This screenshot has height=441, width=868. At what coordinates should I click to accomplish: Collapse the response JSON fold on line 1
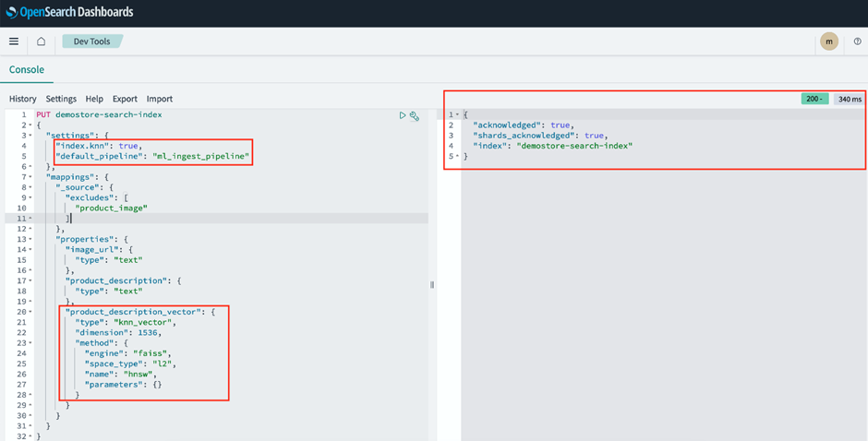457,114
